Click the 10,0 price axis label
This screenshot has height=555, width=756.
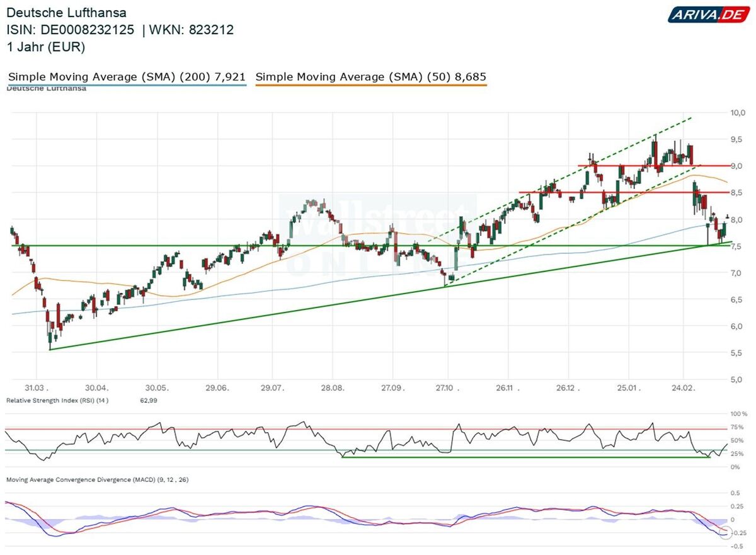tap(738, 113)
